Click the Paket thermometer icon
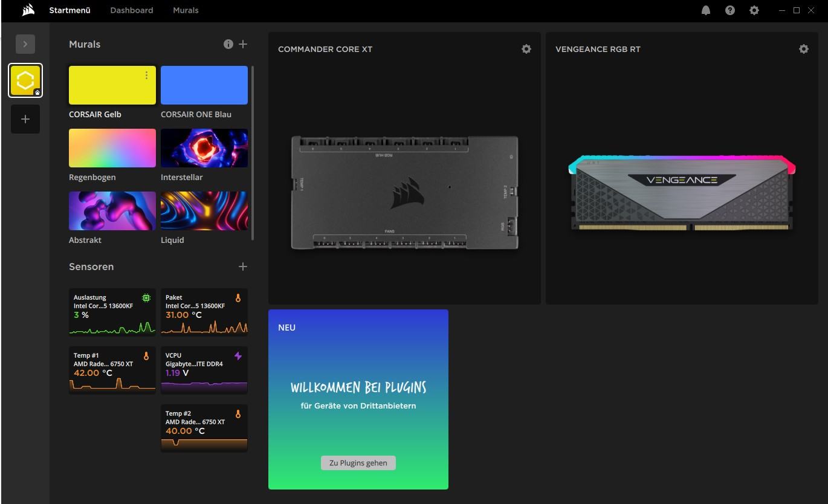This screenshot has height=504, width=828. (238, 298)
